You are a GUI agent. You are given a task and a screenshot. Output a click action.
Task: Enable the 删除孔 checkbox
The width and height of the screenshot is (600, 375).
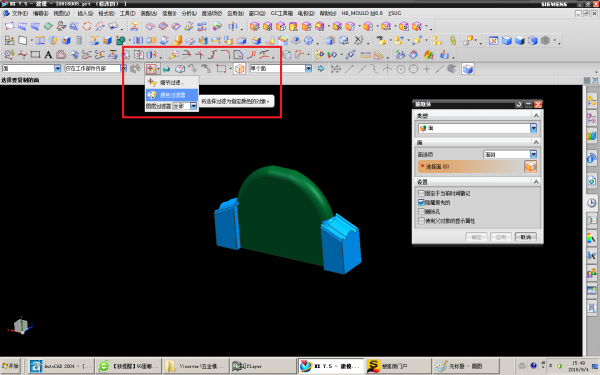tap(421, 212)
